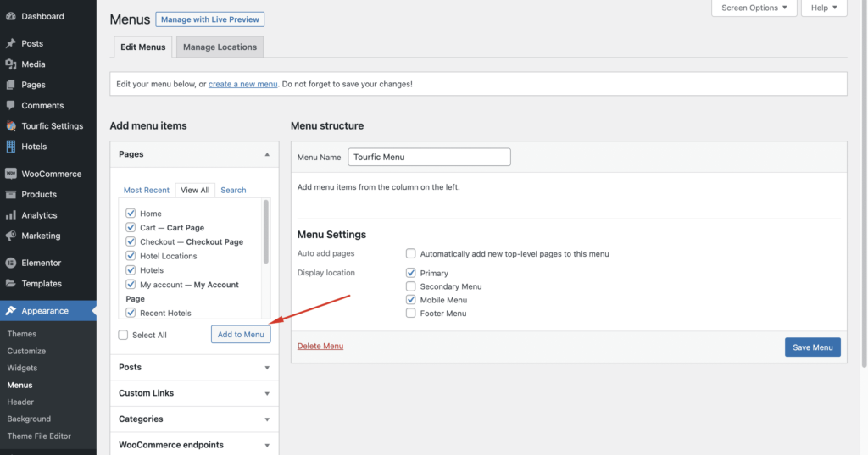This screenshot has width=868, height=455.
Task: Uncheck the Recent Hotels checkbox
Action: (131, 313)
